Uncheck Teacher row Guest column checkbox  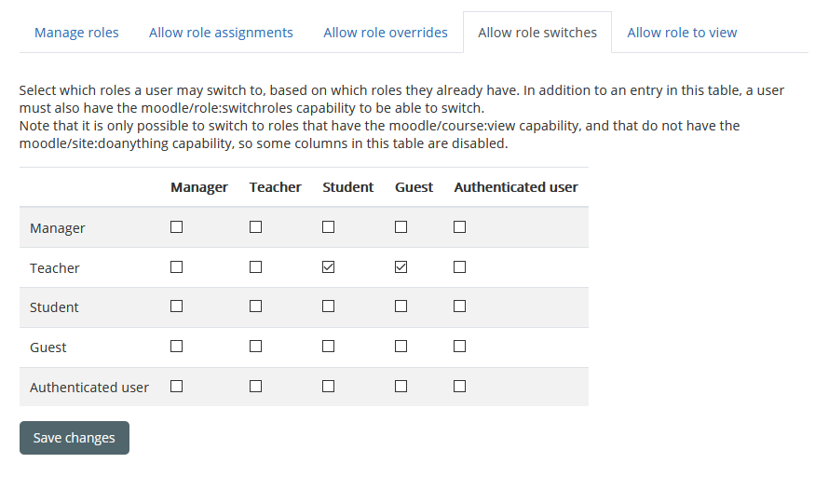pos(401,267)
